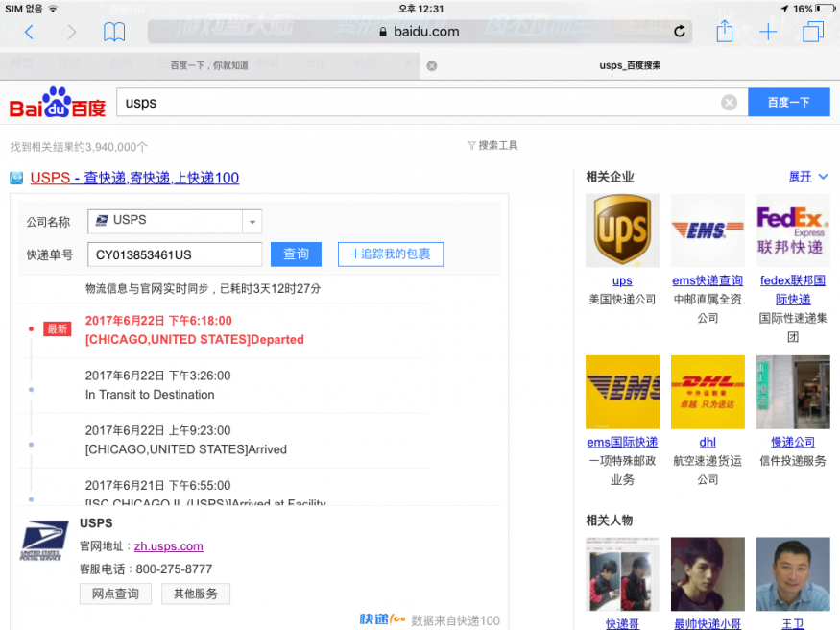This screenshot has height=630, width=840.
Task: Tap the baidu.com address bar
Action: 420,32
